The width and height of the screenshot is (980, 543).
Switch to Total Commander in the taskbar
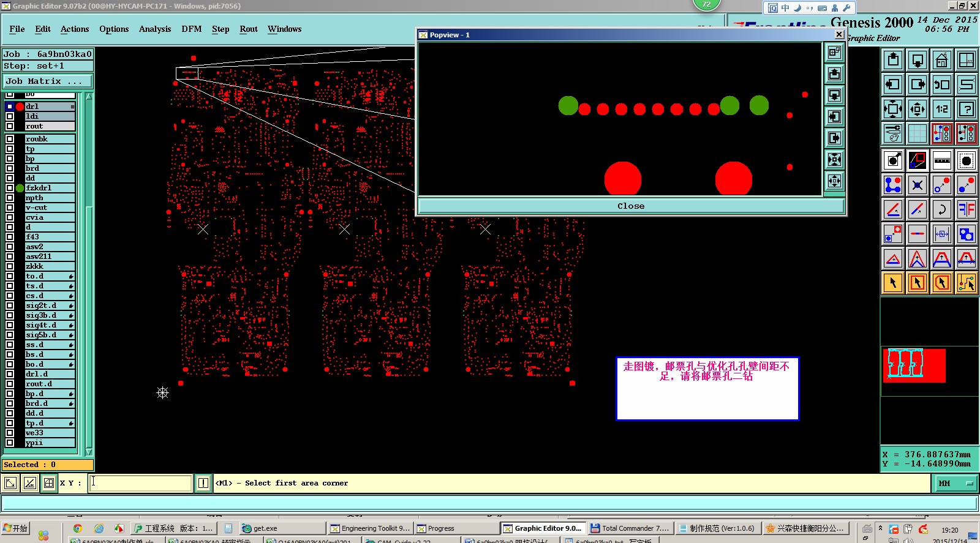point(630,528)
